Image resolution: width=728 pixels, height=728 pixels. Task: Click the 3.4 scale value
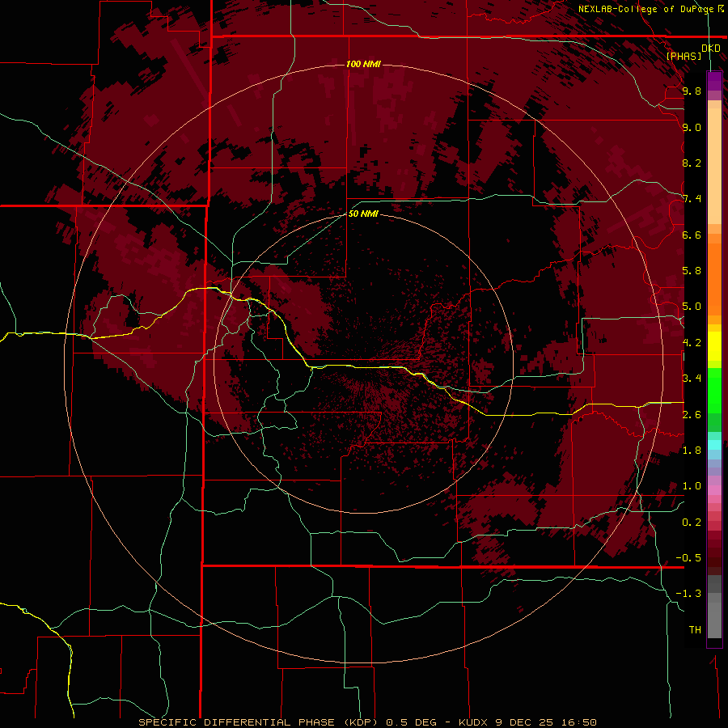click(x=692, y=379)
